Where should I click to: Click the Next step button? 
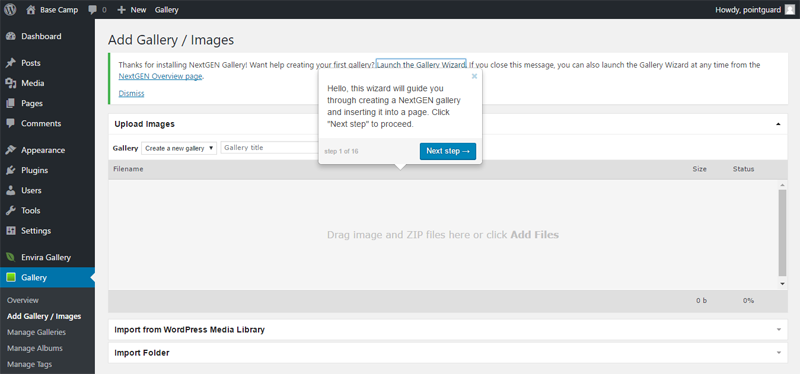point(448,151)
